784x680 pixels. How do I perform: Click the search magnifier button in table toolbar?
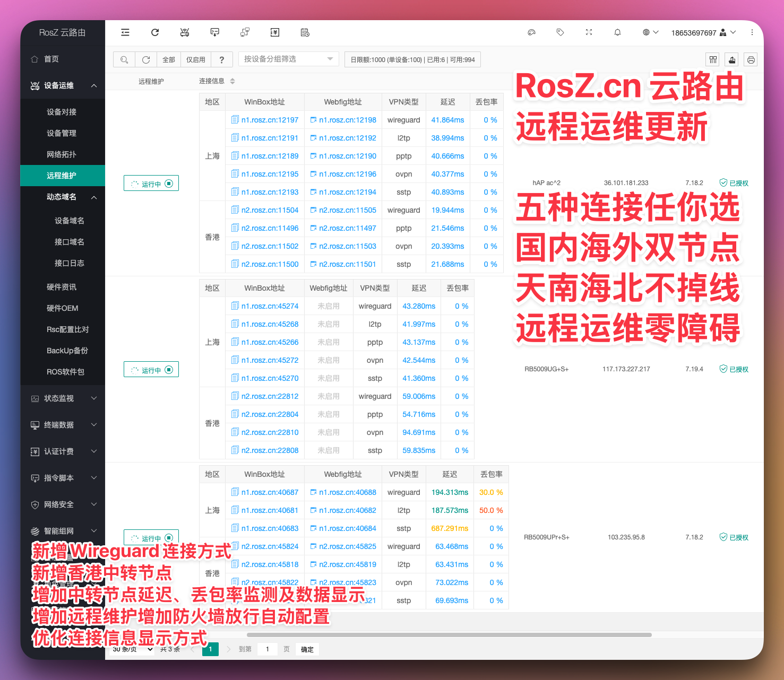coord(124,60)
